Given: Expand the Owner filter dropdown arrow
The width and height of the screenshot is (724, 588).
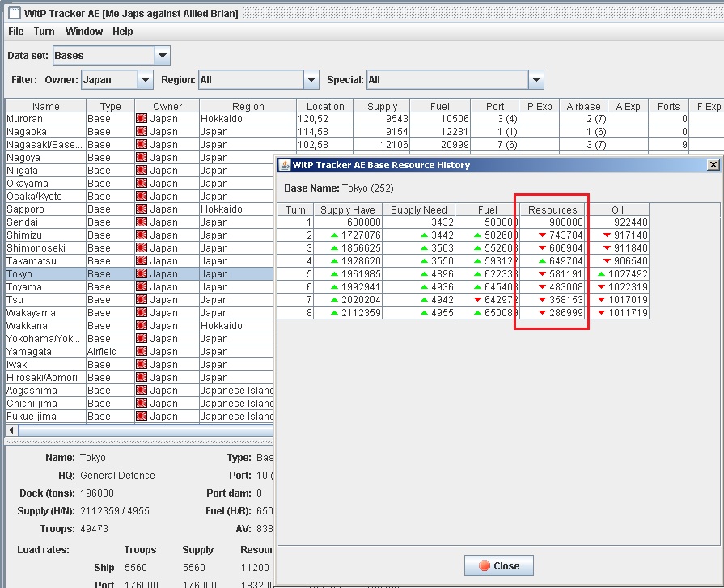Looking at the screenshot, I should tap(145, 80).
